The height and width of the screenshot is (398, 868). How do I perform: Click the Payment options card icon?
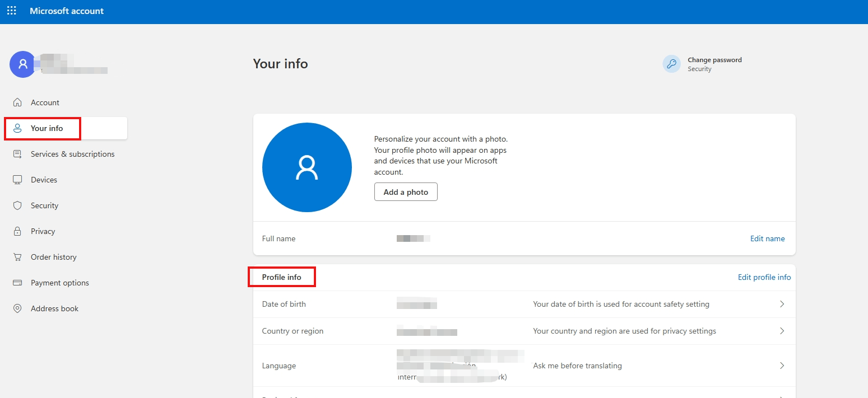point(17,283)
